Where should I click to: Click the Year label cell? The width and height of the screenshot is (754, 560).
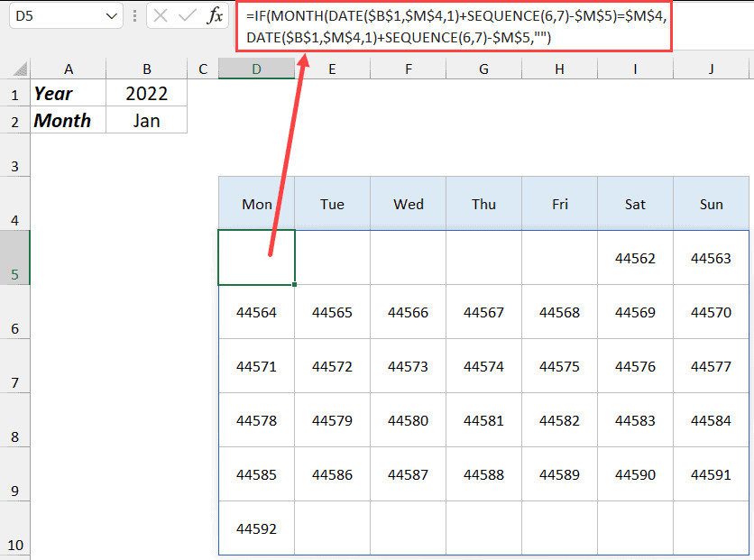coord(68,94)
